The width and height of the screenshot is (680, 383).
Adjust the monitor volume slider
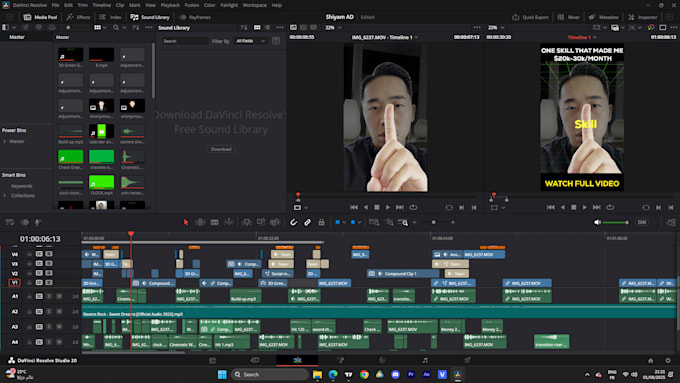pos(615,223)
